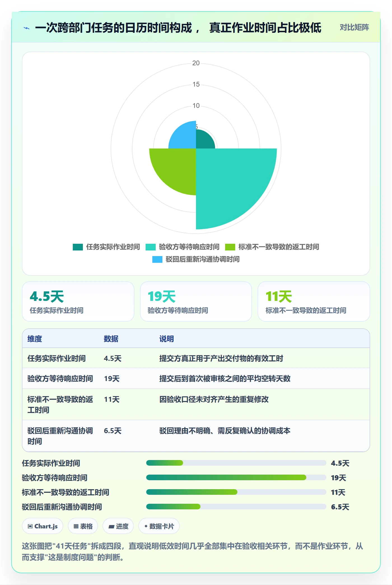Click the 6.5天 value beside the last progress bar

pyautogui.click(x=340, y=507)
